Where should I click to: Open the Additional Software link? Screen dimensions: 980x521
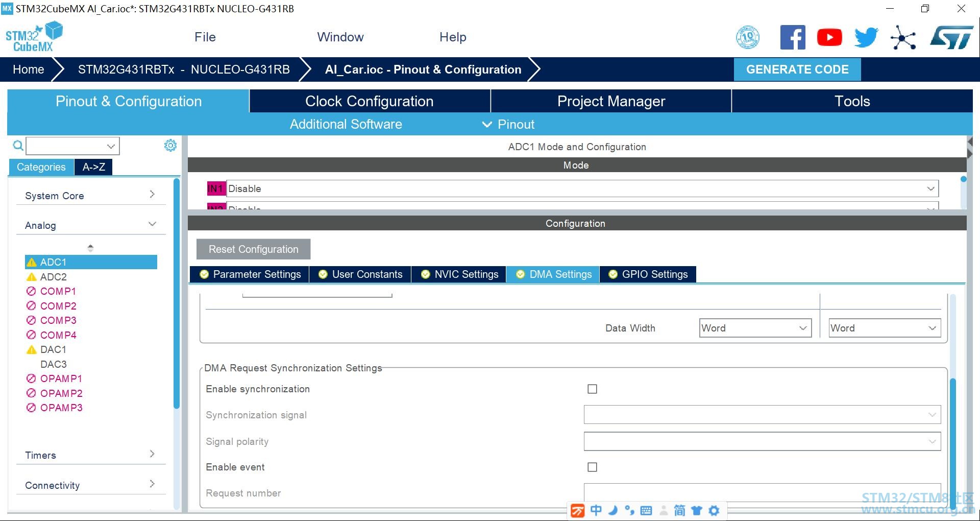pos(346,124)
